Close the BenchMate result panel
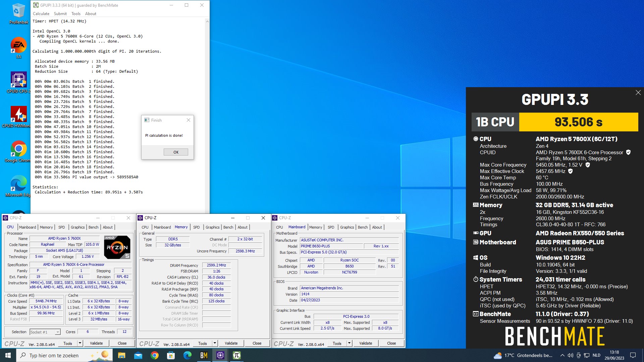This screenshot has width=644, height=362. [638, 93]
